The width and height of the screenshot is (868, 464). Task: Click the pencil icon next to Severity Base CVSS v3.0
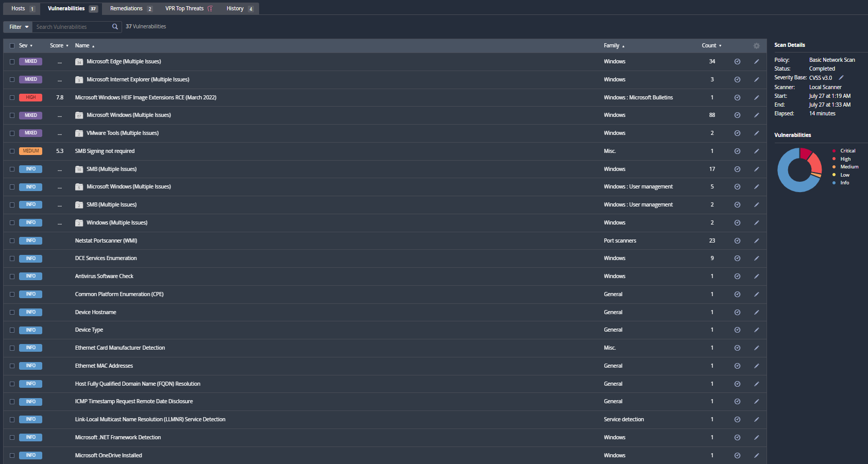[x=841, y=77]
